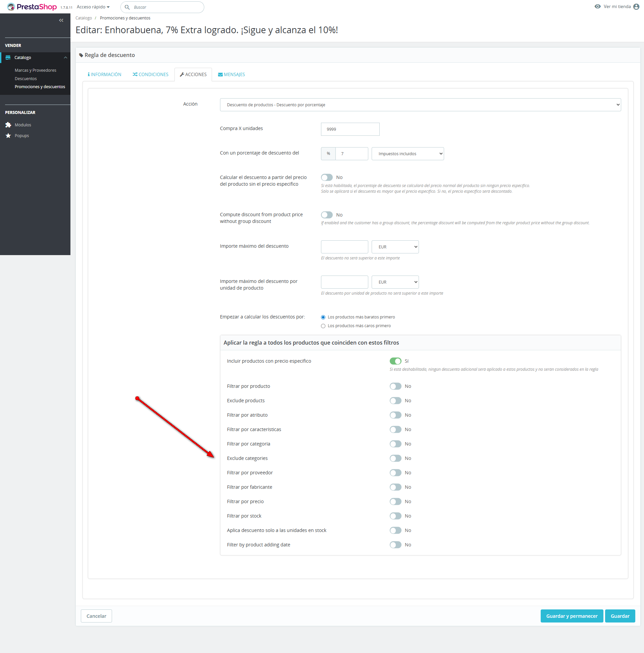The width and height of the screenshot is (644, 653).
Task: Click the PrestaShop logo icon
Action: [11, 7]
